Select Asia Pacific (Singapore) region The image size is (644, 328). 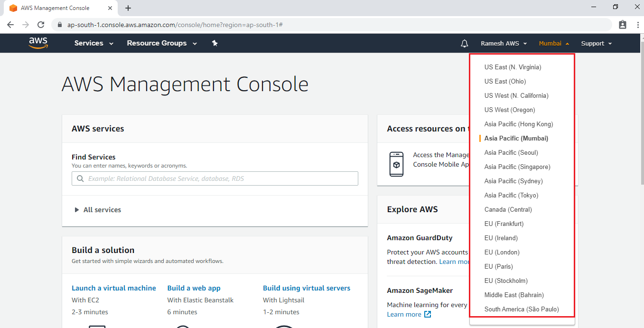point(517,167)
